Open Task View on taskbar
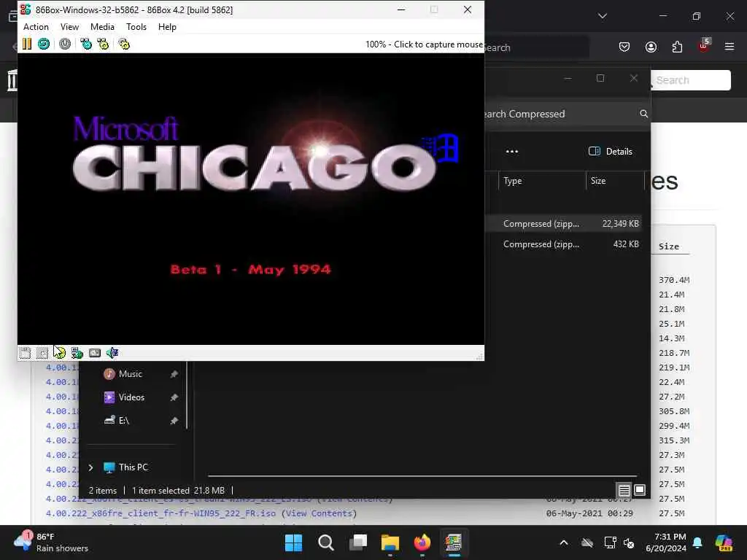747x560 pixels. coord(357,542)
